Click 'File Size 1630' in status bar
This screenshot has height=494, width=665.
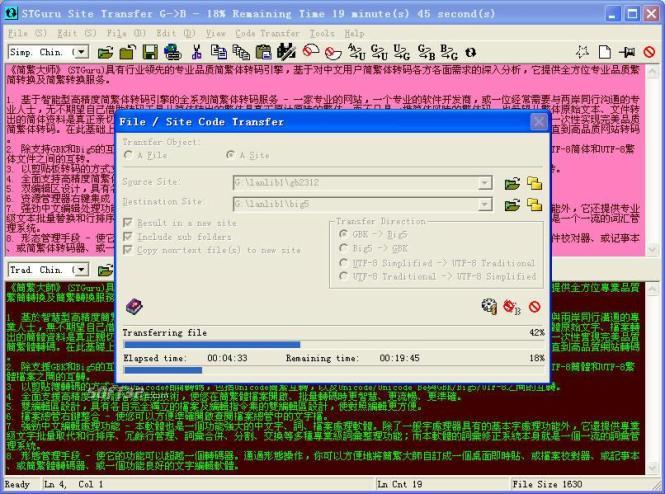[x=547, y=484]
